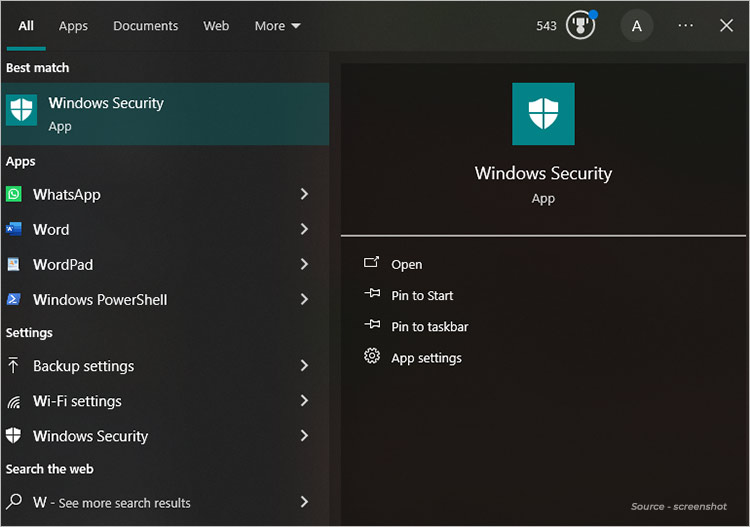The image size is (750, 527).
Task: Select the Windows Security best match text
Action: 106,103
